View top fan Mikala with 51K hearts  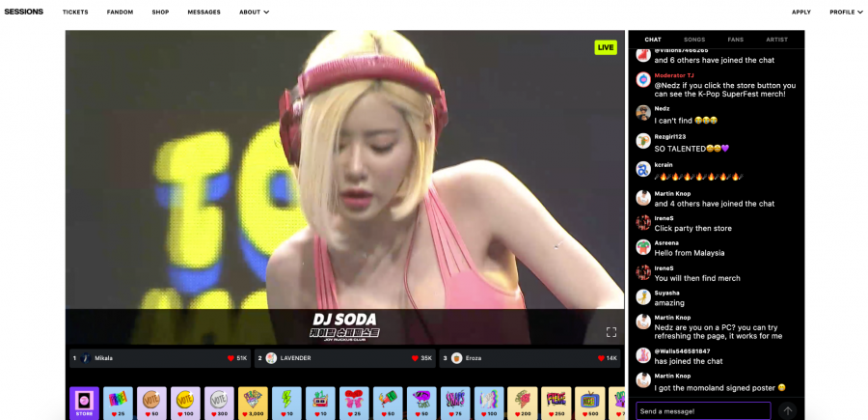pyautogui.click(x=160, y=358)
